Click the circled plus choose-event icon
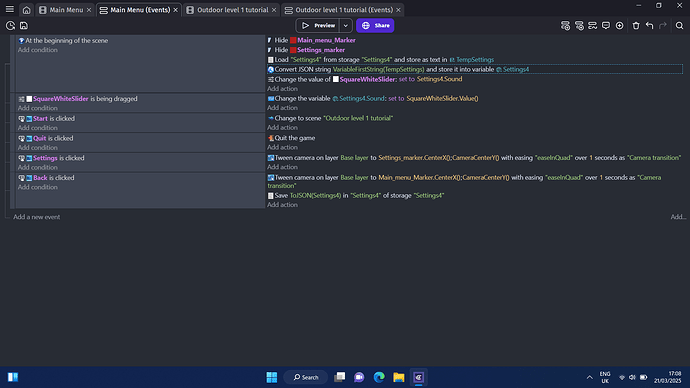Image resolution: width=690 pixels, height=388 pixels. (620, 26)
